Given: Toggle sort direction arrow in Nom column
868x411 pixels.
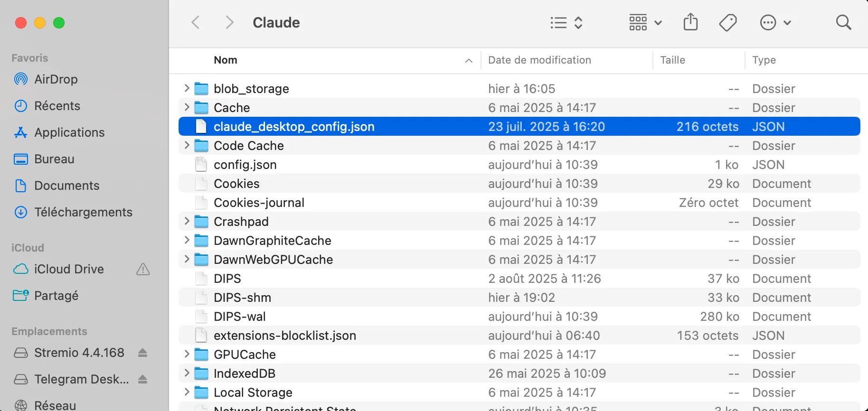Looking at the screenshot, I should 469,61.
